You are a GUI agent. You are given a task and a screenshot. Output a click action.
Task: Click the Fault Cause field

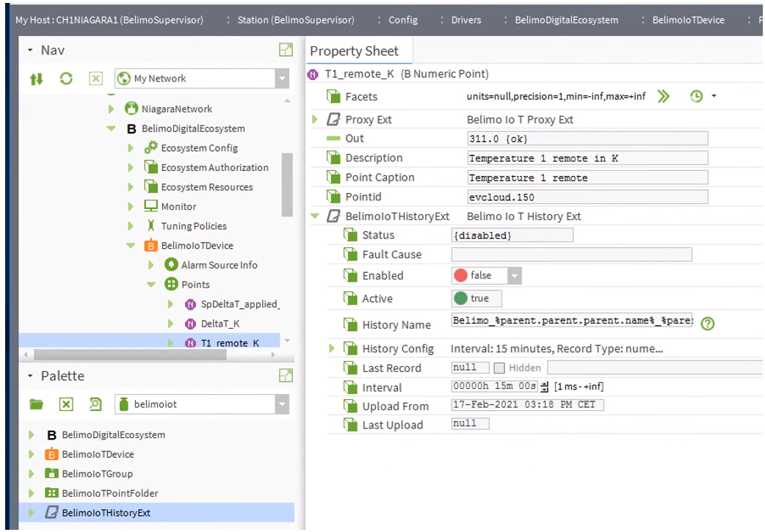click(x=571, y=254)
